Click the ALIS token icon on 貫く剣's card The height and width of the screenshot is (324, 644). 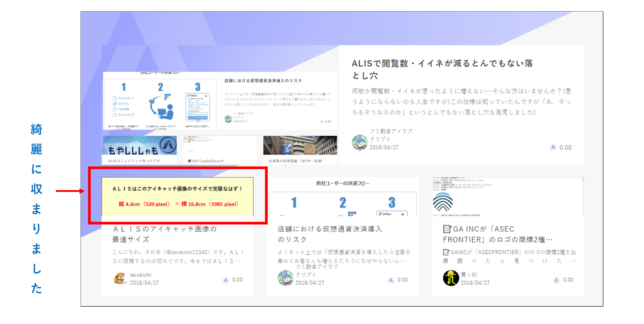(x=556, y=280)
